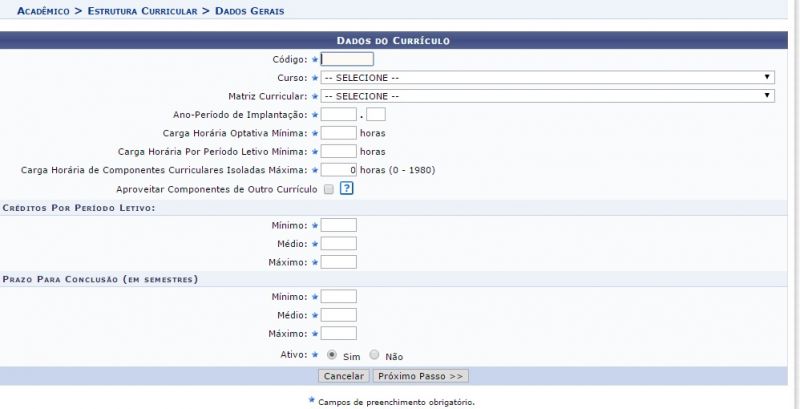Click the help question mark icon
This screenshot has height=409, width=800.
(346, 188)
